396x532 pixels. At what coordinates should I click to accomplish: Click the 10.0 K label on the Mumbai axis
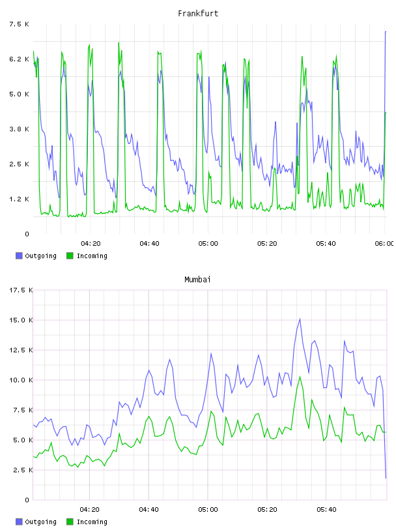click(x=21, y=380)
